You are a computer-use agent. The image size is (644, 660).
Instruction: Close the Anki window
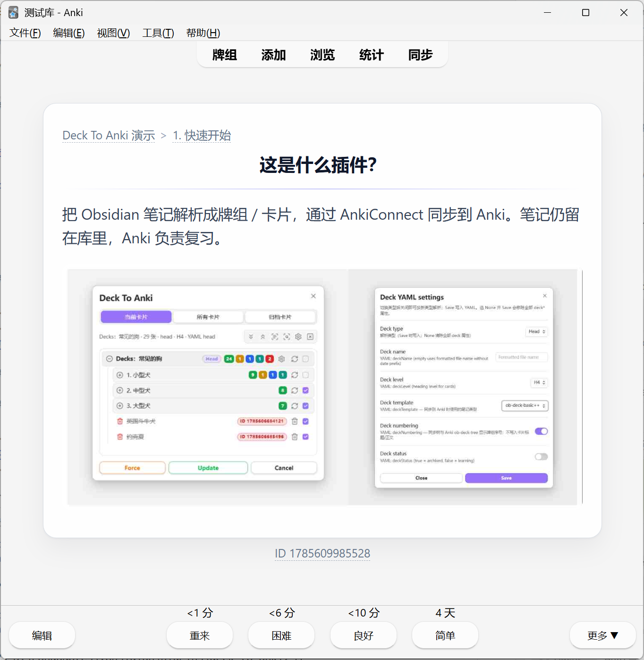coord(624,13)
